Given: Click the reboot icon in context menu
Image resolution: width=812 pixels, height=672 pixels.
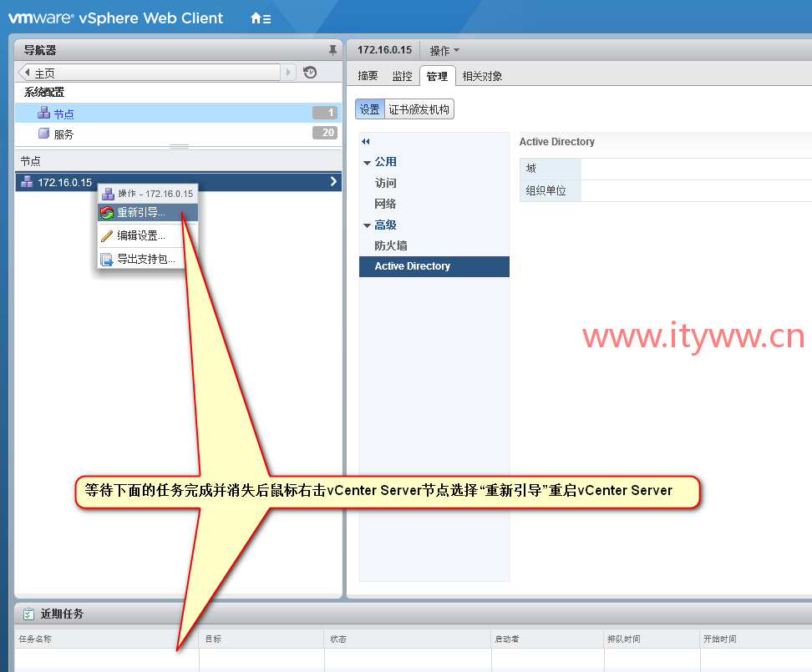Looking at the screenshot, I should (107, 213).
